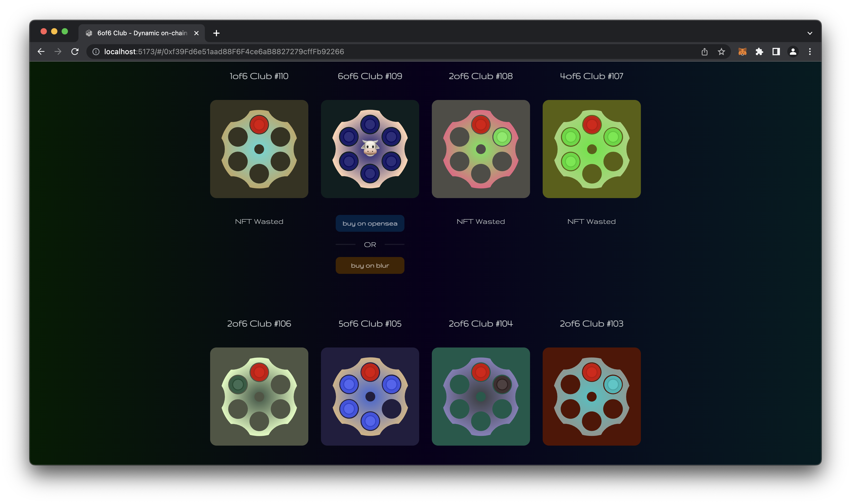Viewport: 851px width, 504px height.
Task: Open a new tab with plus button
Action: point(216,33)
